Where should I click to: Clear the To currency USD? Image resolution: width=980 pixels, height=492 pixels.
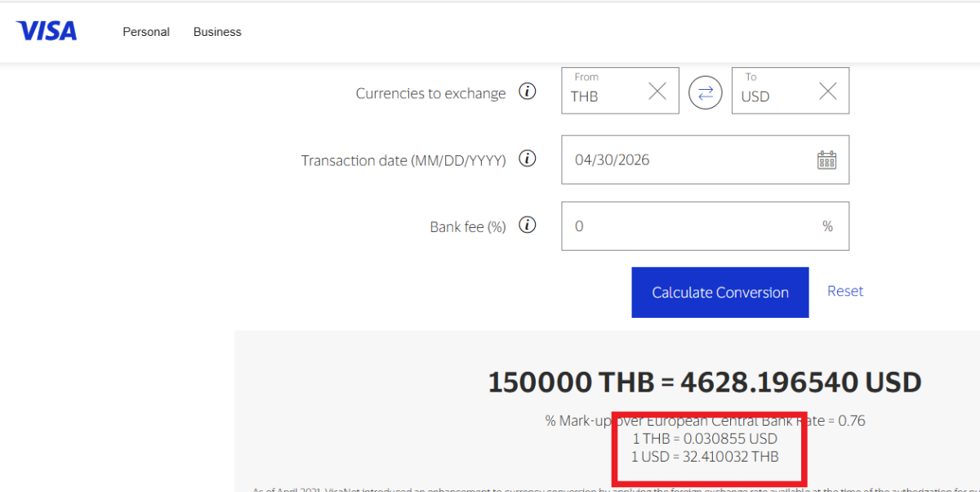pyautogui.click(x=828, y=92)
